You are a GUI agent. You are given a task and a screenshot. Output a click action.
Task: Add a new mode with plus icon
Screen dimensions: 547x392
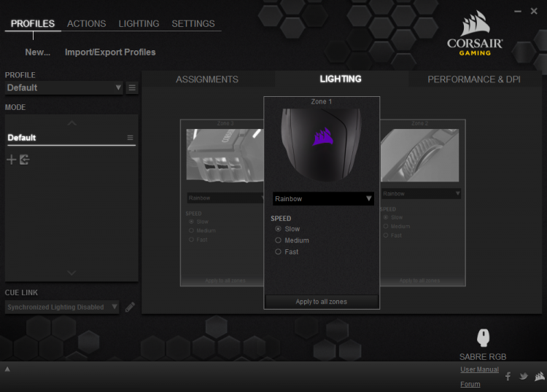12,160
